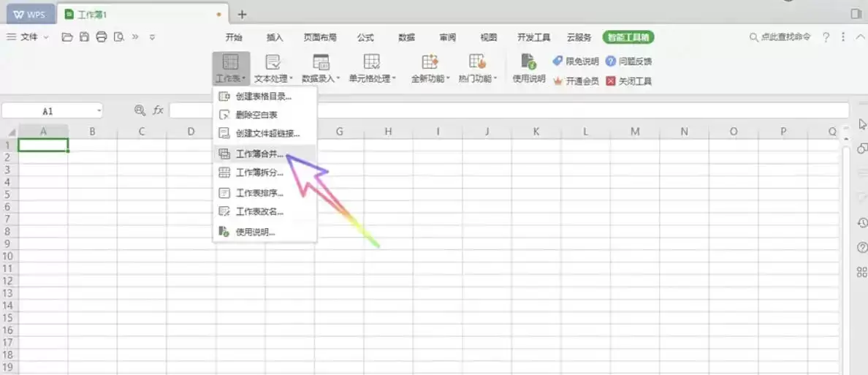Click the open folder icon in quick toolbar
The width and height of the screenshot is (868, 375).
point(67,37)
